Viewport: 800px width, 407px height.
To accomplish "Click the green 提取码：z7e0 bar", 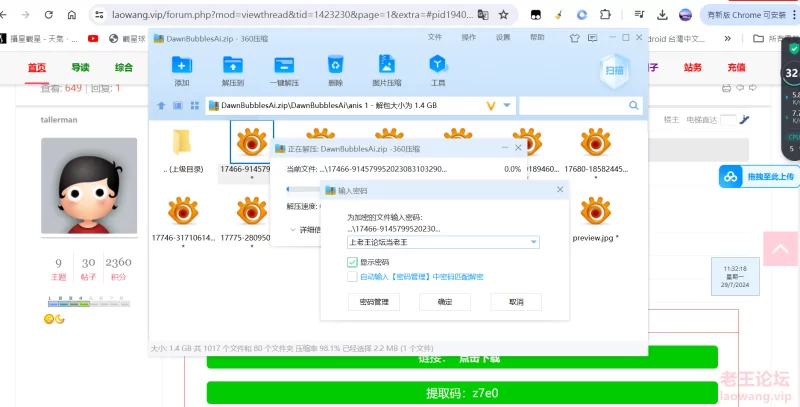I will point(462,393).
